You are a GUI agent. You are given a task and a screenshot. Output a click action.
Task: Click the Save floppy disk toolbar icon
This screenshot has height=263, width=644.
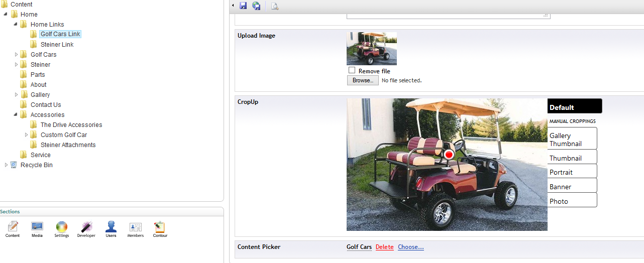[x=243, y=6]
